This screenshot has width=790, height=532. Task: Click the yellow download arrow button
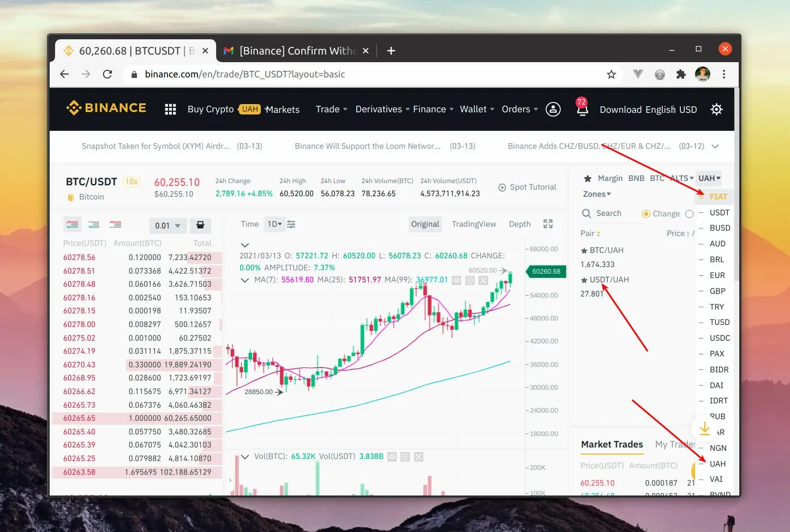[704, 428]
